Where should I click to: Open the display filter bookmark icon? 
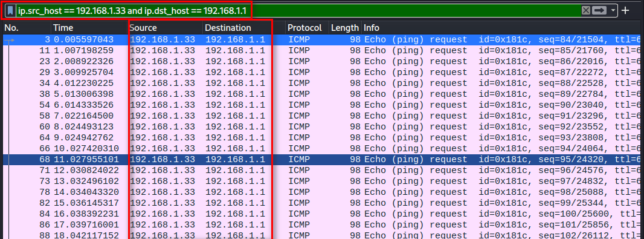(10, 11)
